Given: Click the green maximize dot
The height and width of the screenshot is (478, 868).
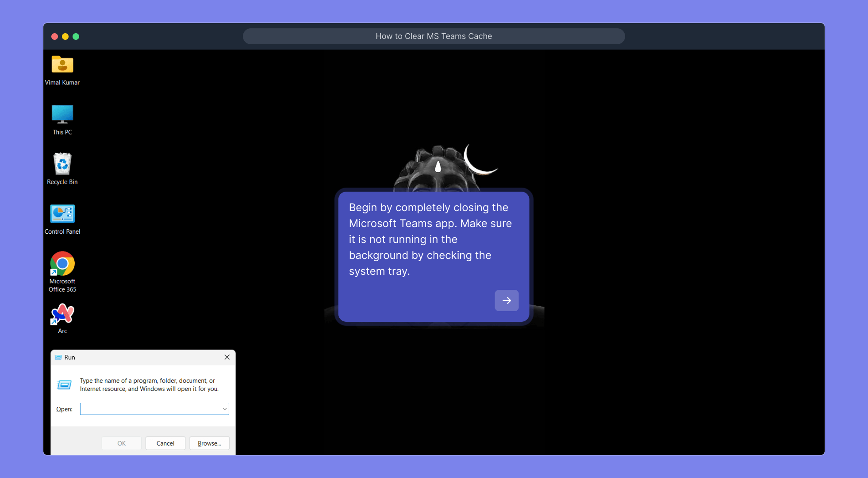Looking at the screenshot, I should click(76, 37).
